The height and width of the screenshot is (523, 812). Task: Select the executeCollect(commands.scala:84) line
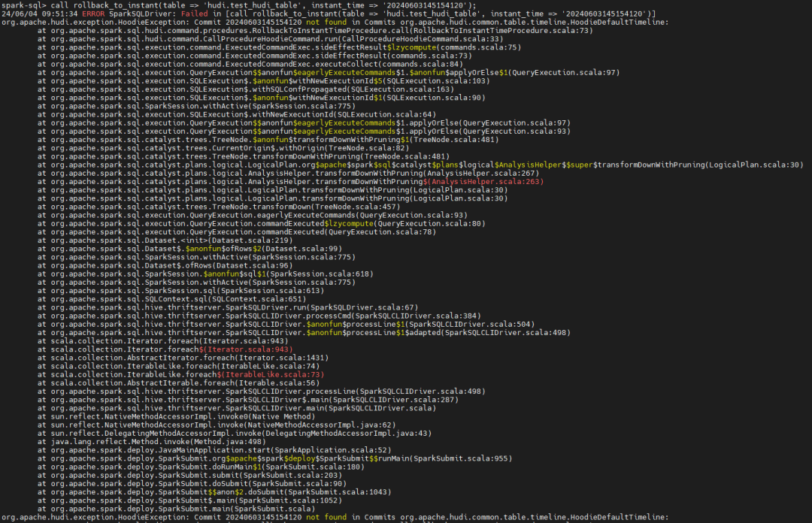pyautogui.click(x=250, y=64)
